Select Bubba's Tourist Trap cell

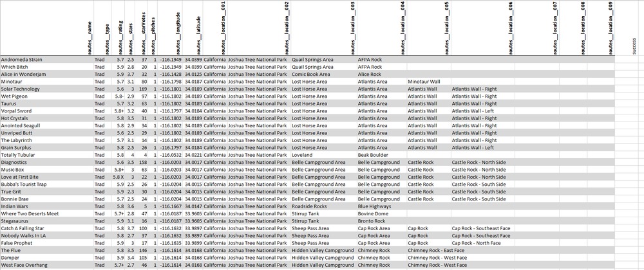coord(47,184)
